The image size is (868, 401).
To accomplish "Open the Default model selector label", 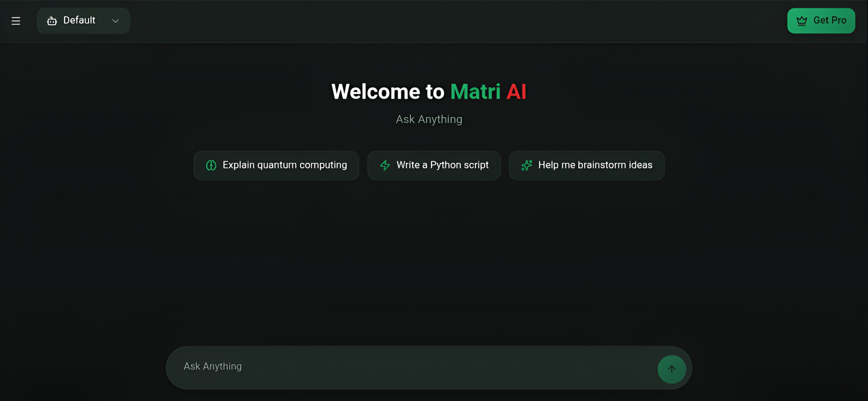I will click(x=79, y=20).
